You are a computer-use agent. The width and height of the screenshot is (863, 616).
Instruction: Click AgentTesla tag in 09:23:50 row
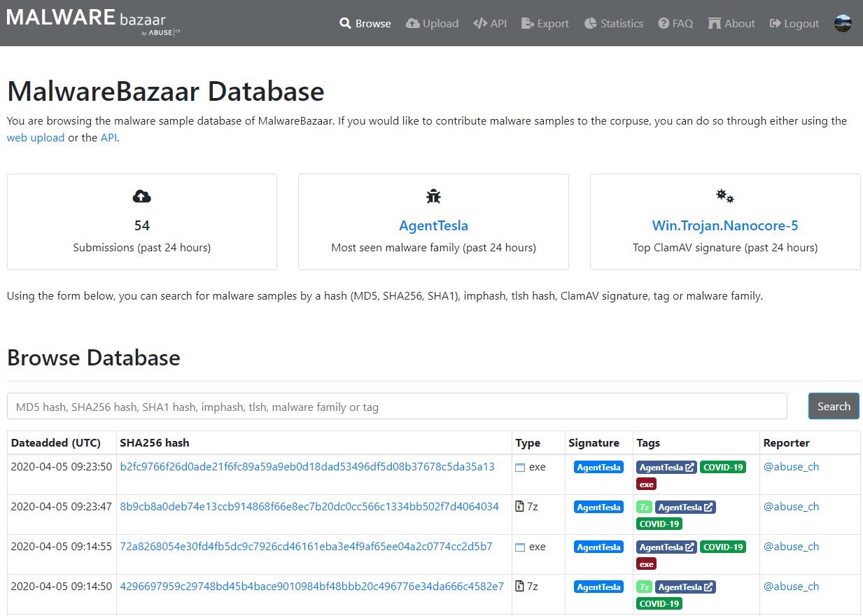(x=666, y=468)
